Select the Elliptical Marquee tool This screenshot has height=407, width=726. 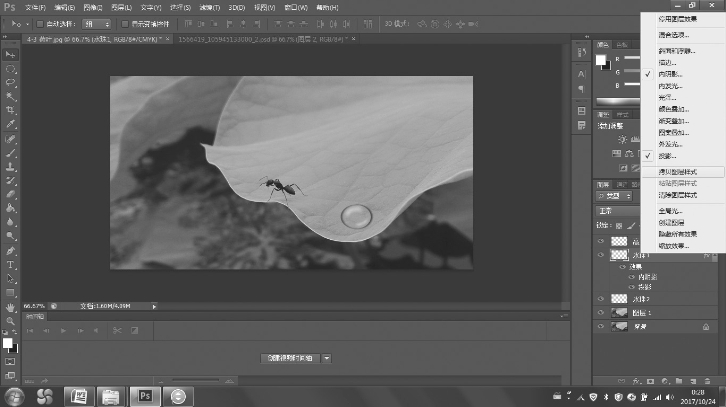[10, 68]
